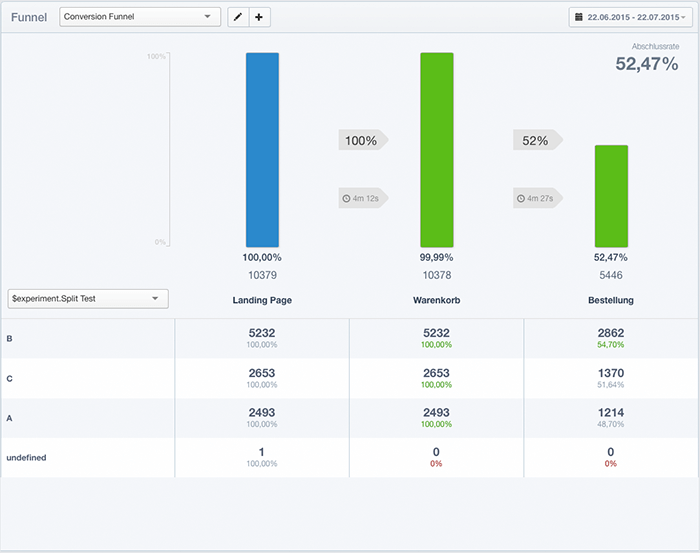Screen dimensions: 700x553
Task: Click the 4m 27s time label
Action: pyautogui.click(x=540, y=199)
